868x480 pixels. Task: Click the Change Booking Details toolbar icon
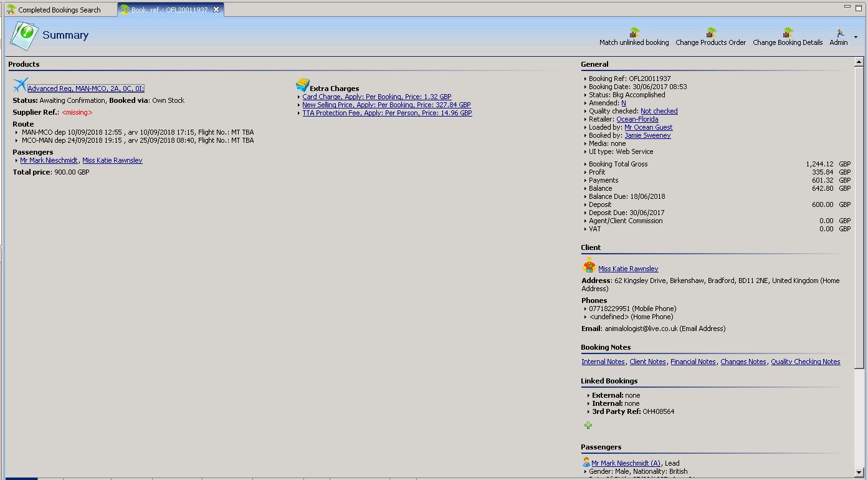click(788, 32)
